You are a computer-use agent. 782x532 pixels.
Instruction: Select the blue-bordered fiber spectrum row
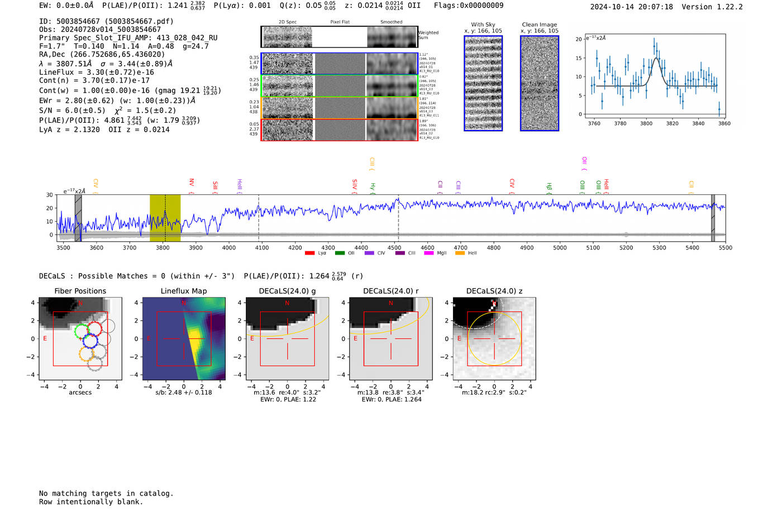tap(340, 64)
